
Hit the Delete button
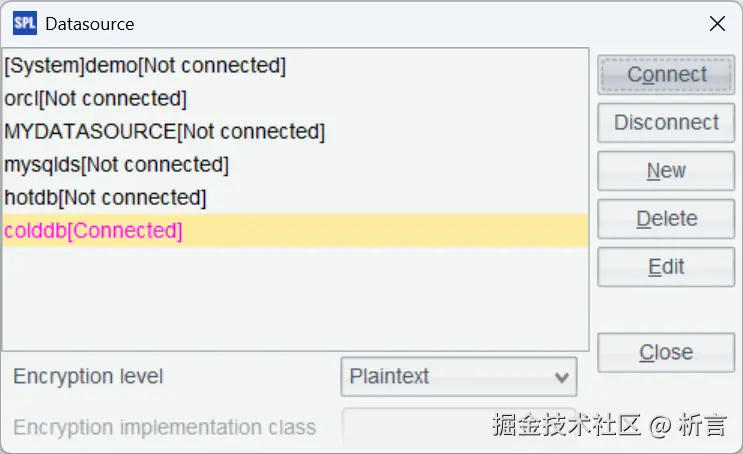[666, 219]
